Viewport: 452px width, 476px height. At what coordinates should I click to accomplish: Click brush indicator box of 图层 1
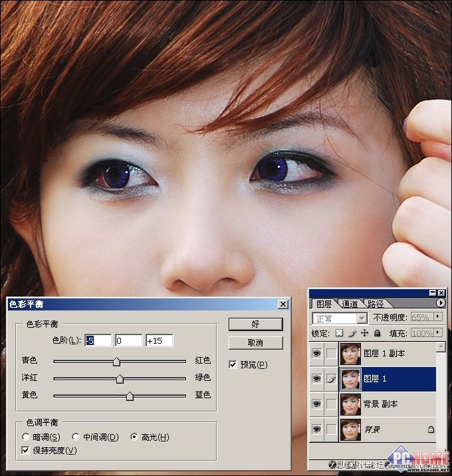pyautogui.click(x=331, y=378)
